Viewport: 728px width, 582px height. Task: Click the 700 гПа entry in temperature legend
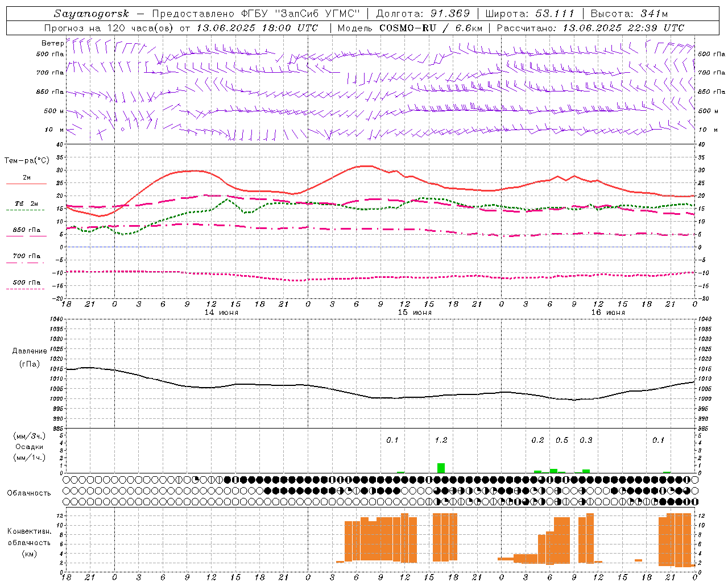pyautogui.click(x=27, y=256)
